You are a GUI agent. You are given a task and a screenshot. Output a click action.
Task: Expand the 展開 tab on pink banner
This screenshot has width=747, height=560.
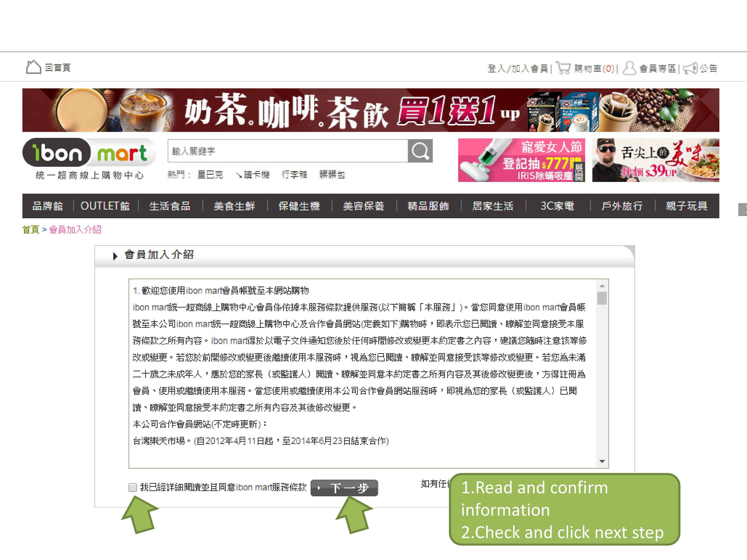coord(579,172)
